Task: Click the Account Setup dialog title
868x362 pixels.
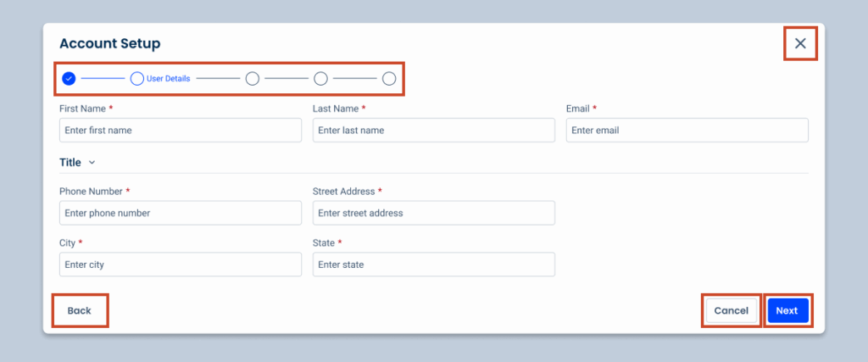Action: coord(109,43)
